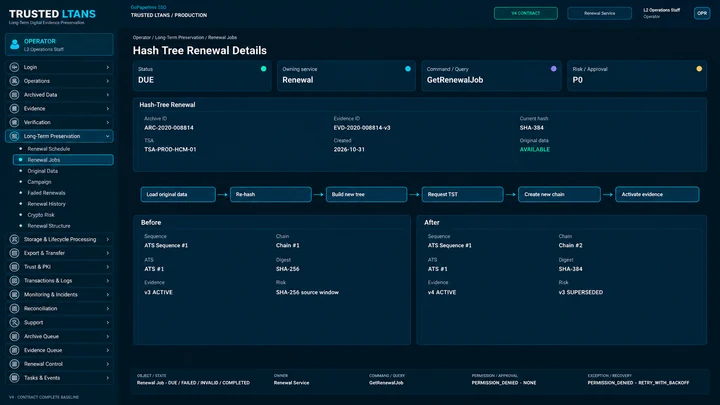Open Renewal History submenu item
720x405 pixels.
[x=46, y=204]
